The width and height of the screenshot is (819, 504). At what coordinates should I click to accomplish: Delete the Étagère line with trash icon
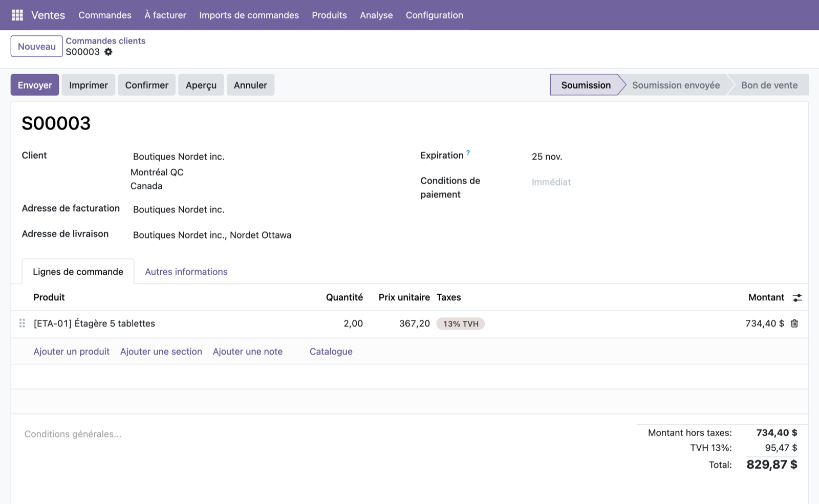click(x=794, y=323)
